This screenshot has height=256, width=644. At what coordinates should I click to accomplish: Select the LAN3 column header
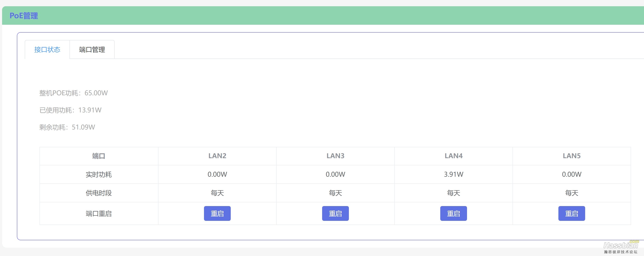pyautogui.click(x=335, y=156)
